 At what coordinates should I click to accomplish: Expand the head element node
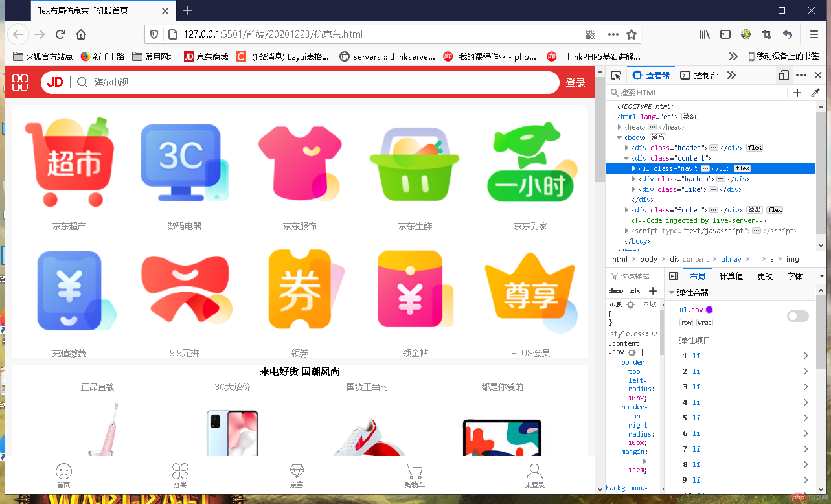point(620,127)
